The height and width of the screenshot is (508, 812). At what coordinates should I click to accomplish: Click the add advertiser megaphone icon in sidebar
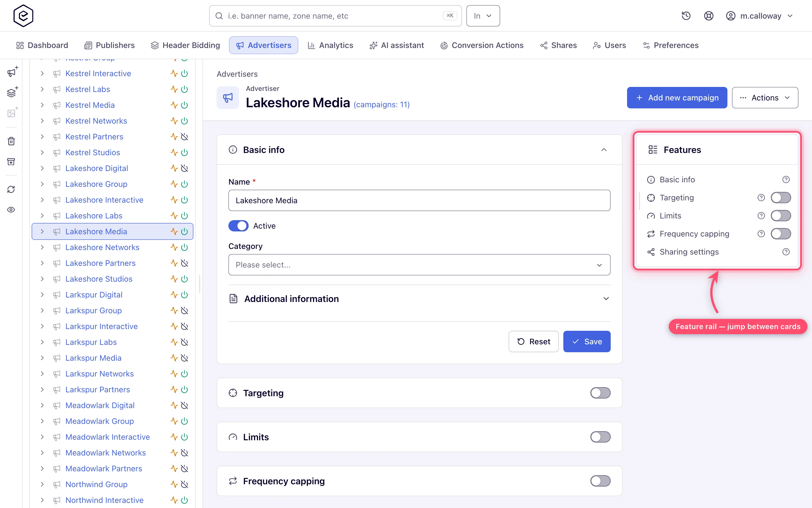coord(12,72)
